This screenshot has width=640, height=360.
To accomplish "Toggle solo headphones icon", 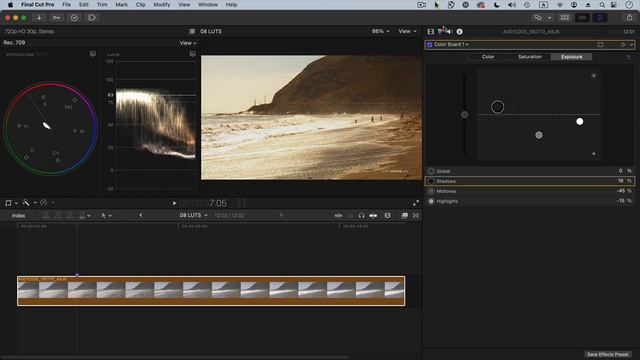I will 361,216.
